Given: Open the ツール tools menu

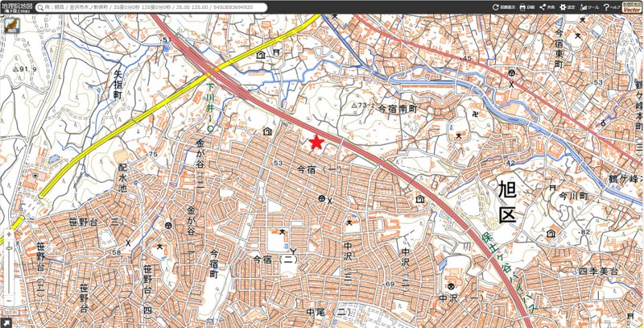Looking at the screenshot, I should (589, 6).
